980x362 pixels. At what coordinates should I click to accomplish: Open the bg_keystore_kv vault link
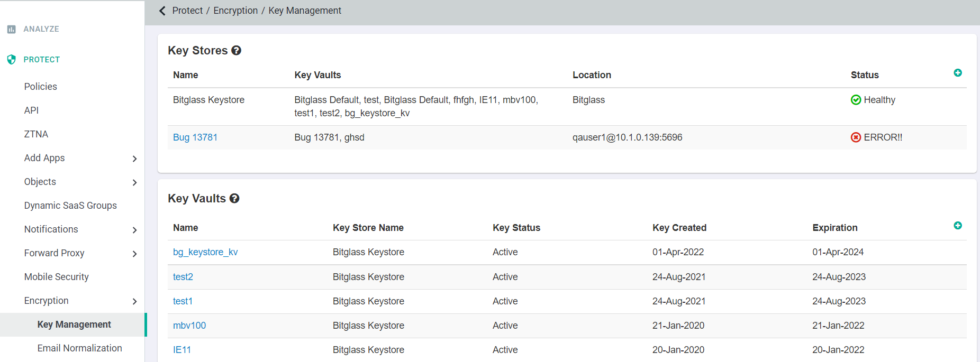click(x=205, y=252)
